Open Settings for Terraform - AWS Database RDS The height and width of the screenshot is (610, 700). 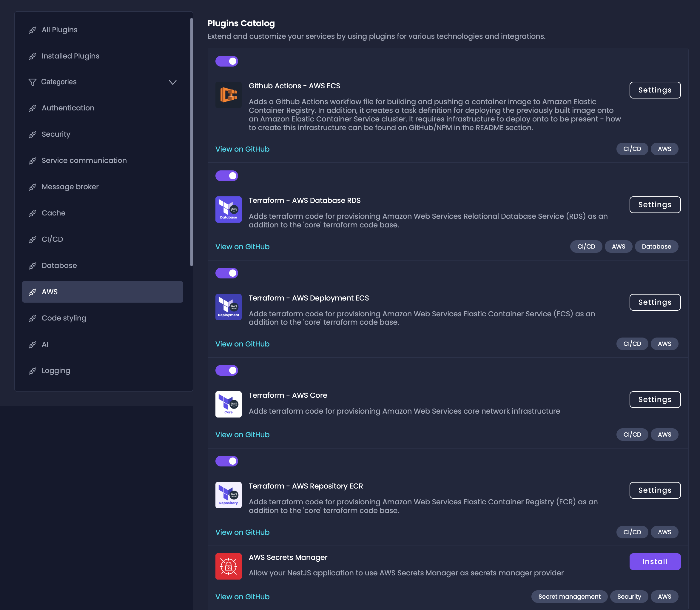point(655,205)
